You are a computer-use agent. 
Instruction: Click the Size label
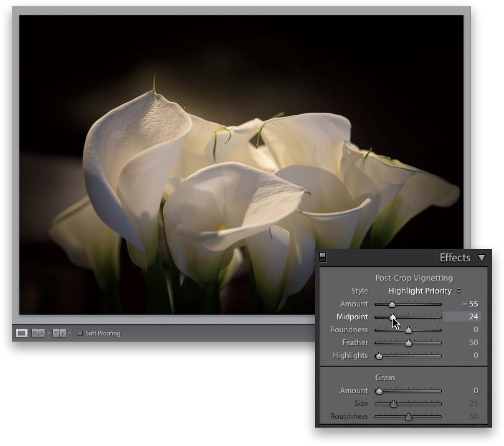click(361, 404)
